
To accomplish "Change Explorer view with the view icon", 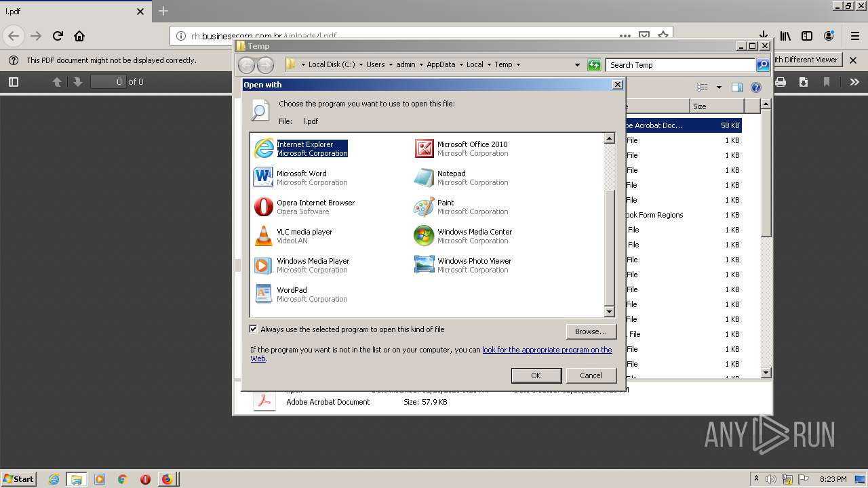I will pos(703,87).
